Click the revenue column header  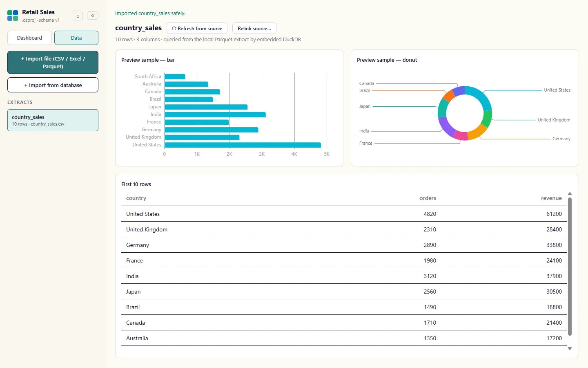point(551,198)
